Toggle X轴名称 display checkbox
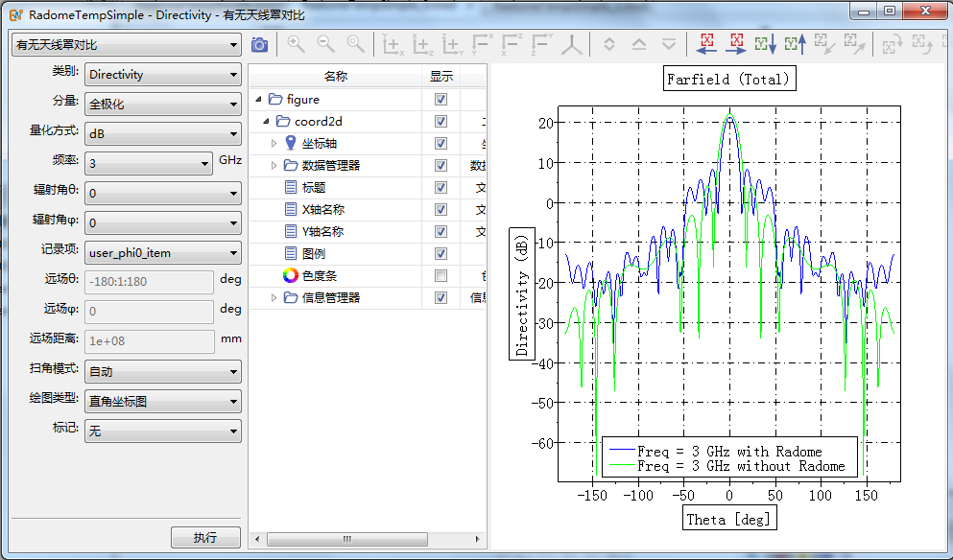This screenshot has height=560, width=953. click(x=441, y=210)
